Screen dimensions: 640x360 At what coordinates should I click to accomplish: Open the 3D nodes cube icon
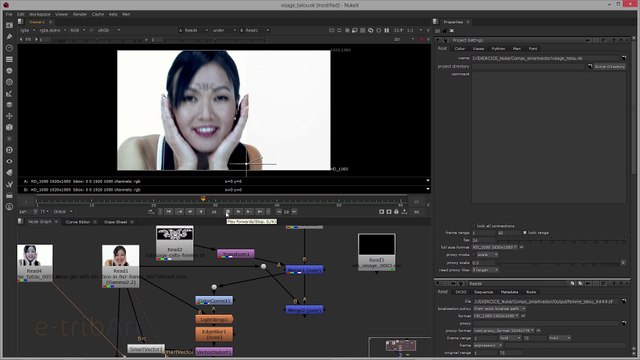(x=9, y=127)
